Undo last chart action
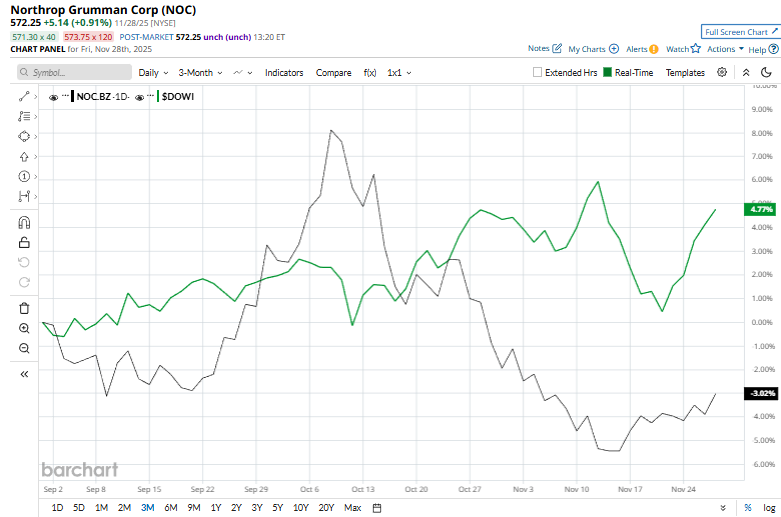The image size is (781, 517). pyautogui.click(x=24, y=262)
